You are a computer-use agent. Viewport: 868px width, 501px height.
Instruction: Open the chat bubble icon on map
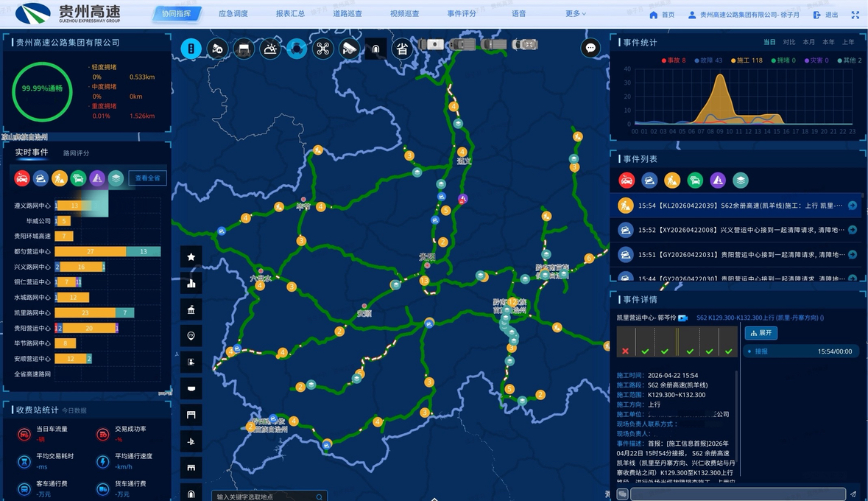pyautogui.click(x=590, y=48)
